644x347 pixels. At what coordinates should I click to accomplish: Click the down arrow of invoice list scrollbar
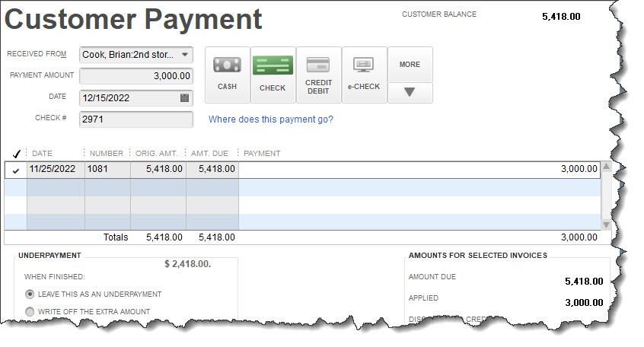606,224
